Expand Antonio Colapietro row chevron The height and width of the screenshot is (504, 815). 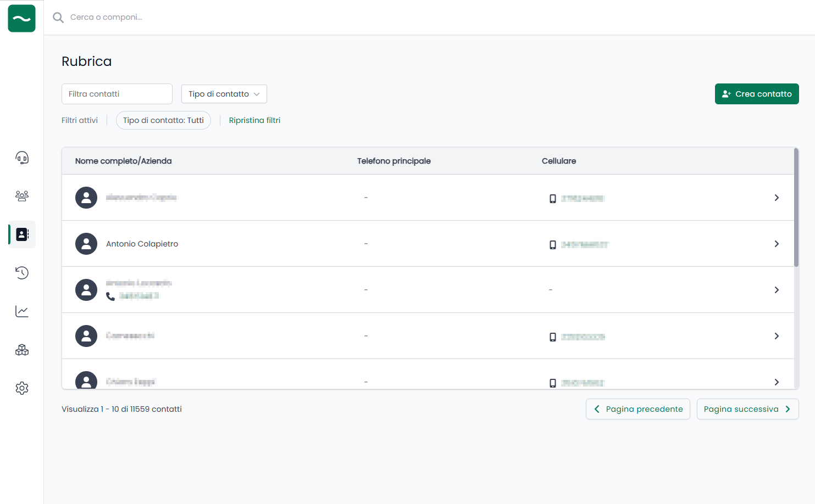pos(776,244)
